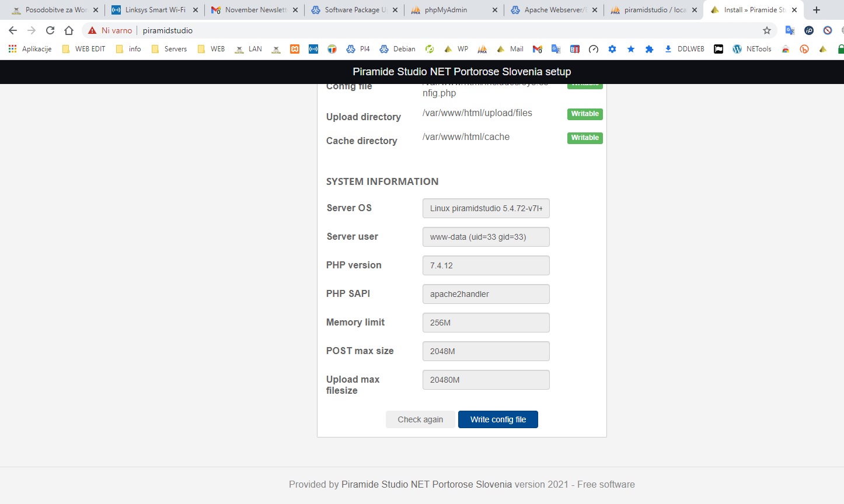Open the LAN bookmark
This screenshot has width=844, height=504.
pyautogui.click(x=248, y=49)
